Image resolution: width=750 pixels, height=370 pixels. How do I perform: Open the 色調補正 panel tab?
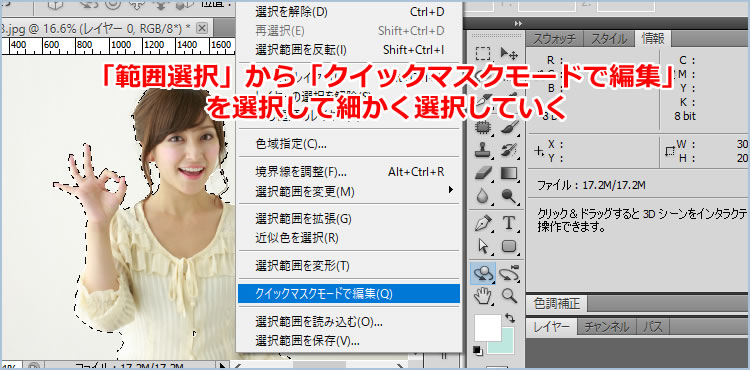(x=557, y=304)
